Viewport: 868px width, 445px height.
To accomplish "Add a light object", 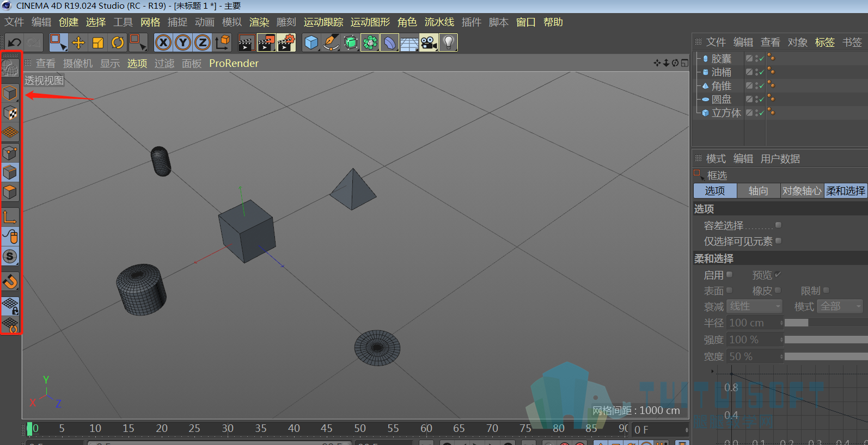I will [x=448, y=42].
